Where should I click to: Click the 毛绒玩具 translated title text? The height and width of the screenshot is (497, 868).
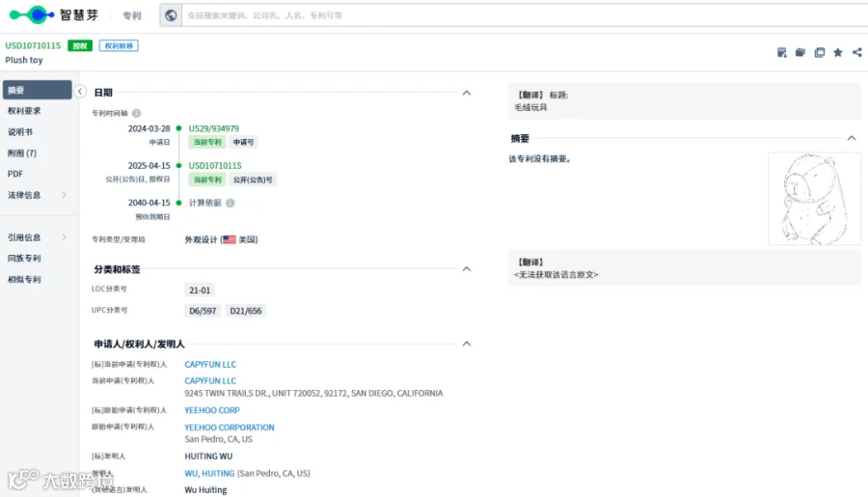(530, 107)
